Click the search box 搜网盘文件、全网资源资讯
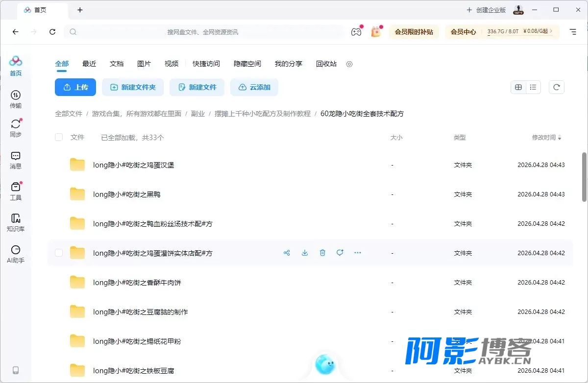 point(203,32)
